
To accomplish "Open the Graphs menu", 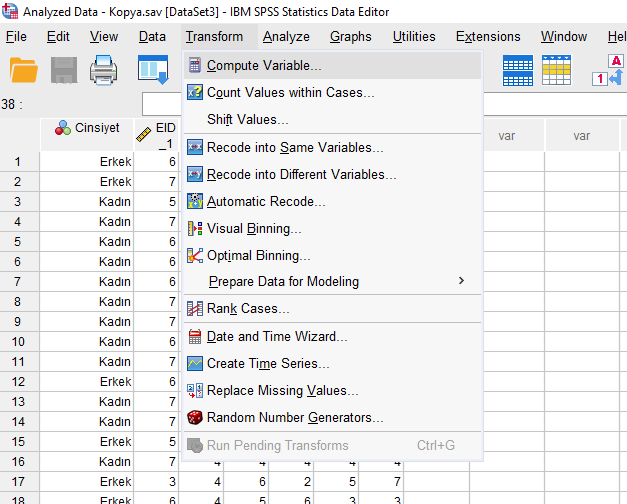I will pyautogui.click(x=350, y=37).
